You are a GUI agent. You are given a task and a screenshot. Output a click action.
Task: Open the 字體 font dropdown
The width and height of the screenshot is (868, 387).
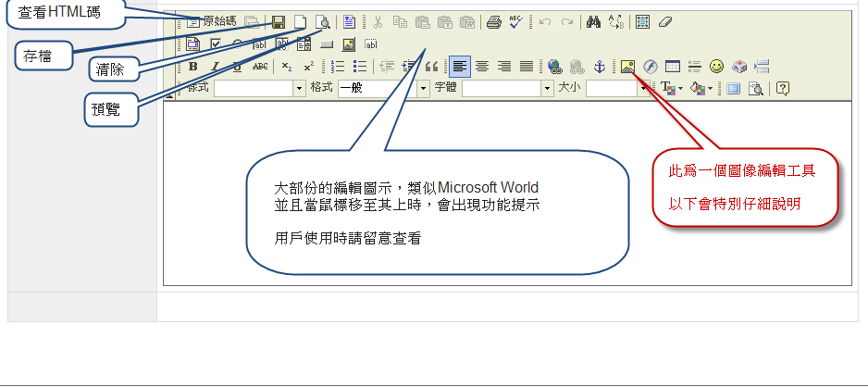point(547,88)
